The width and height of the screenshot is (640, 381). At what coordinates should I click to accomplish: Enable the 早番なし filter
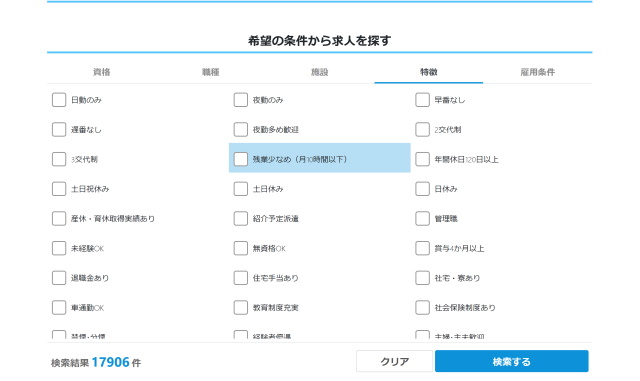coord(422,100)
